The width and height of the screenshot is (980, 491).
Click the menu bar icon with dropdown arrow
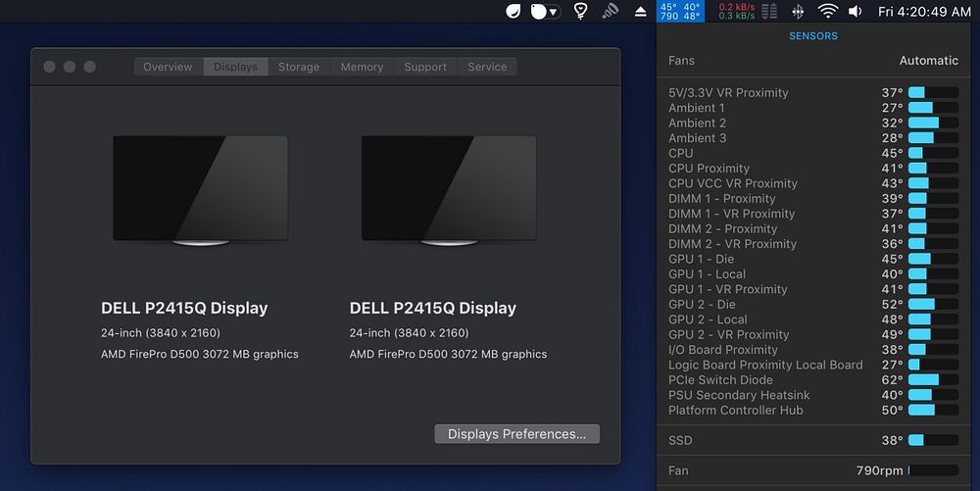545,11
